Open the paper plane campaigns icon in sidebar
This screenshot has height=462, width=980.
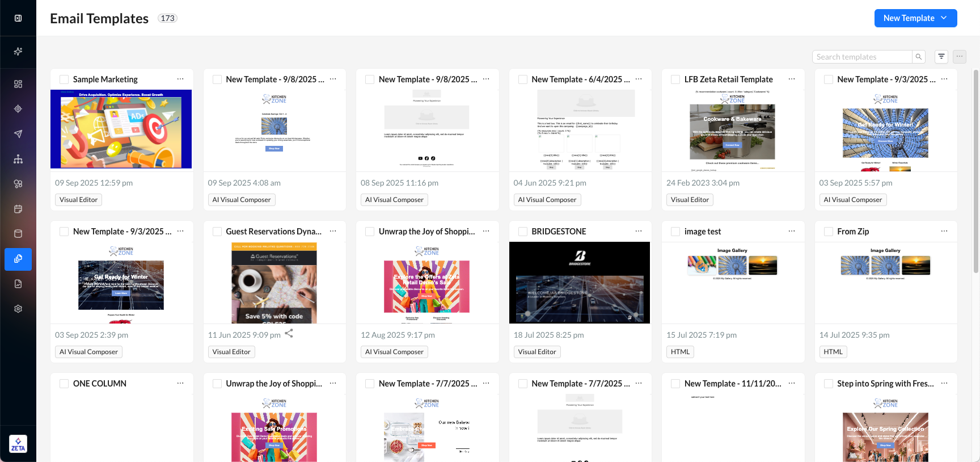coord(18,134)
